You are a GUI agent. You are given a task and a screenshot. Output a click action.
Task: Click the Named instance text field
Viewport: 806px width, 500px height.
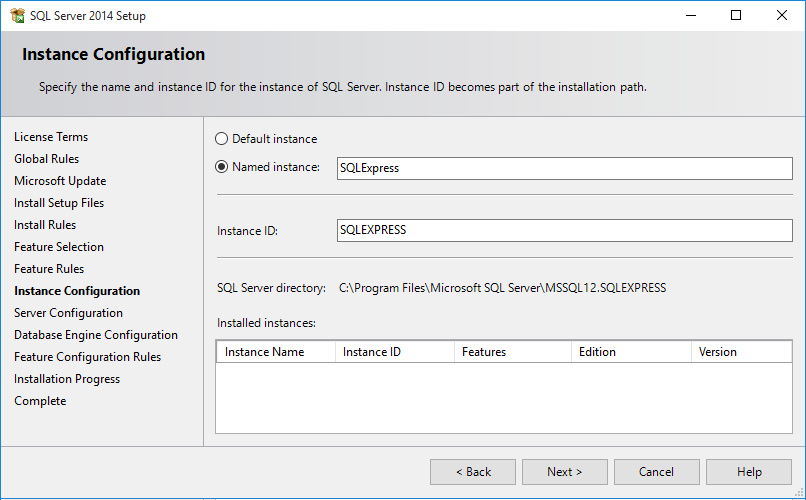tap(564, 168)
